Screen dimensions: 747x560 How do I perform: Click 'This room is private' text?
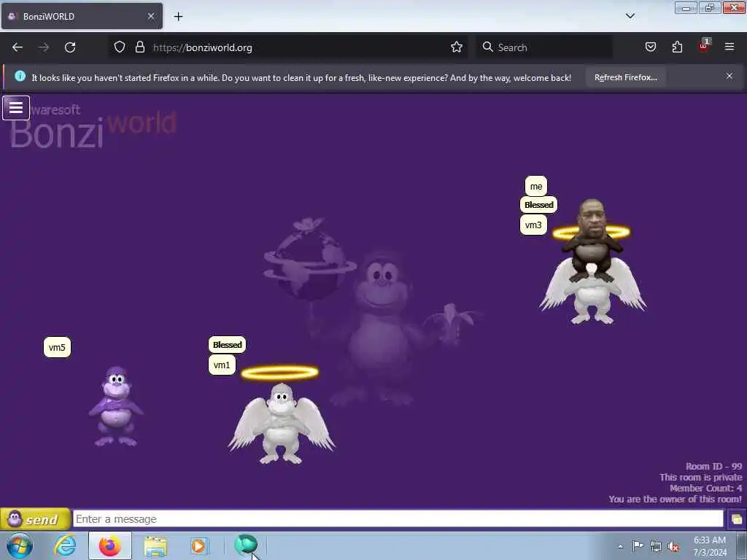click(701, 477)
